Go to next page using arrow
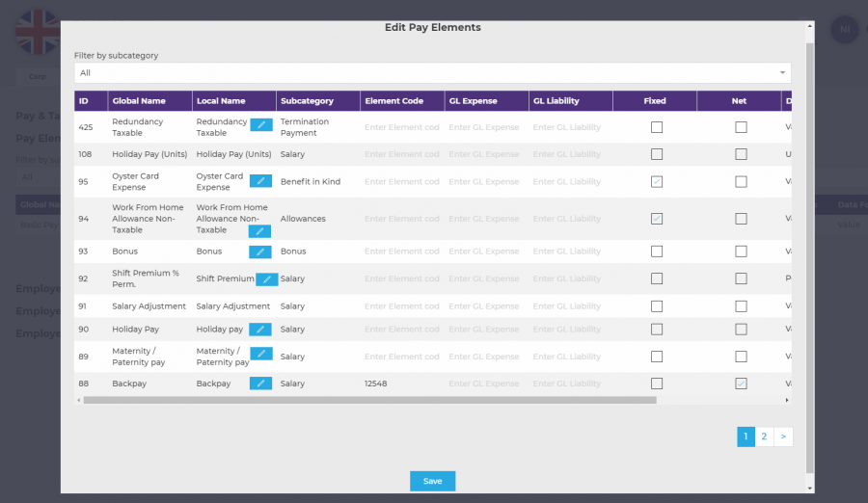Viewport: 868px width, 503px height. 783,437
